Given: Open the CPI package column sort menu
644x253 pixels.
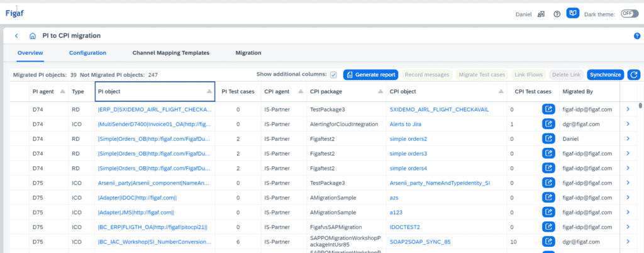Looking at the screenshot, I should 380,92.
